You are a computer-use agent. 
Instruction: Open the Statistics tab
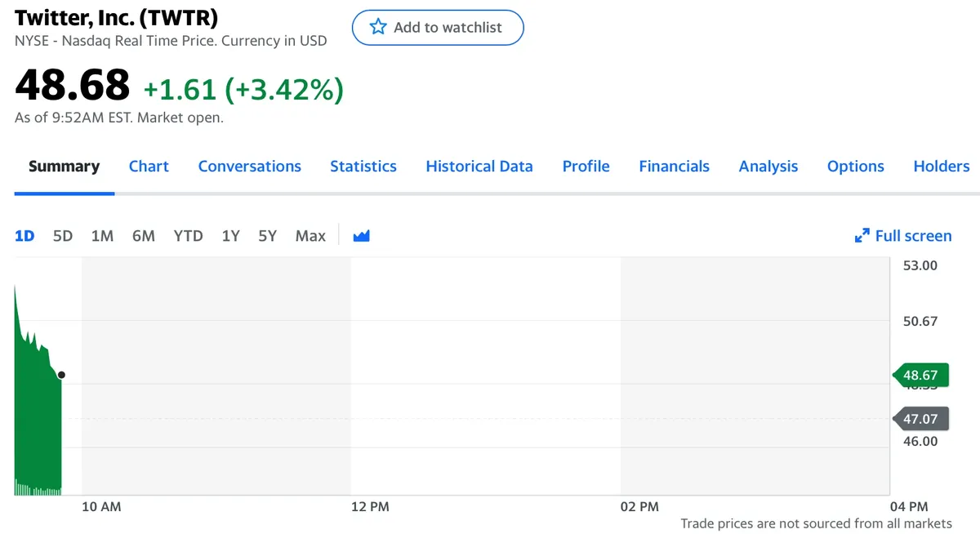tap(363, 167)
